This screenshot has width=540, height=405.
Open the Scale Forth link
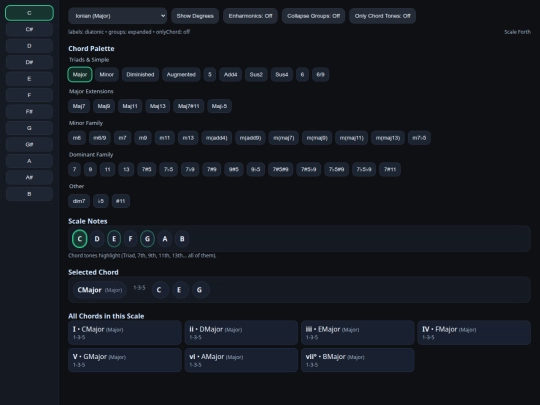pyautogui.click(x=517, y=32)
